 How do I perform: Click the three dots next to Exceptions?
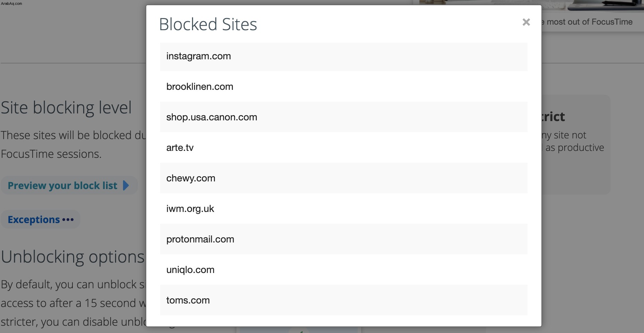(x=68, y=220)
